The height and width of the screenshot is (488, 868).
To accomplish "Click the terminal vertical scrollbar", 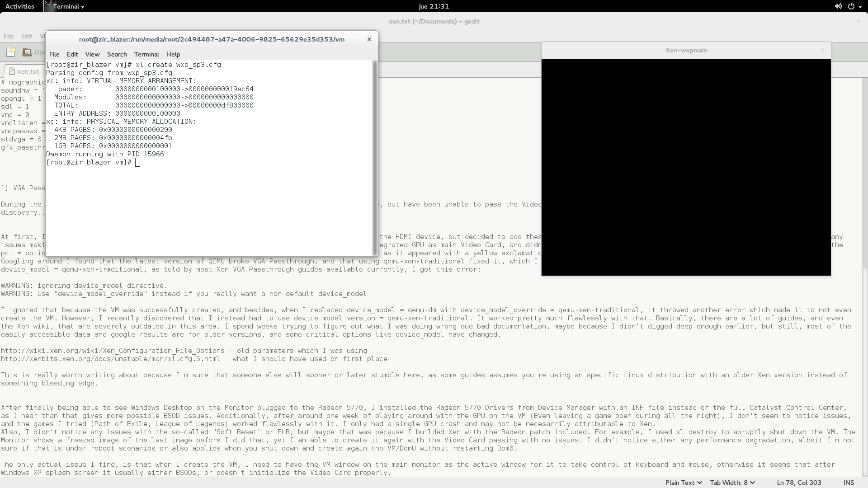I will [374, 158].
